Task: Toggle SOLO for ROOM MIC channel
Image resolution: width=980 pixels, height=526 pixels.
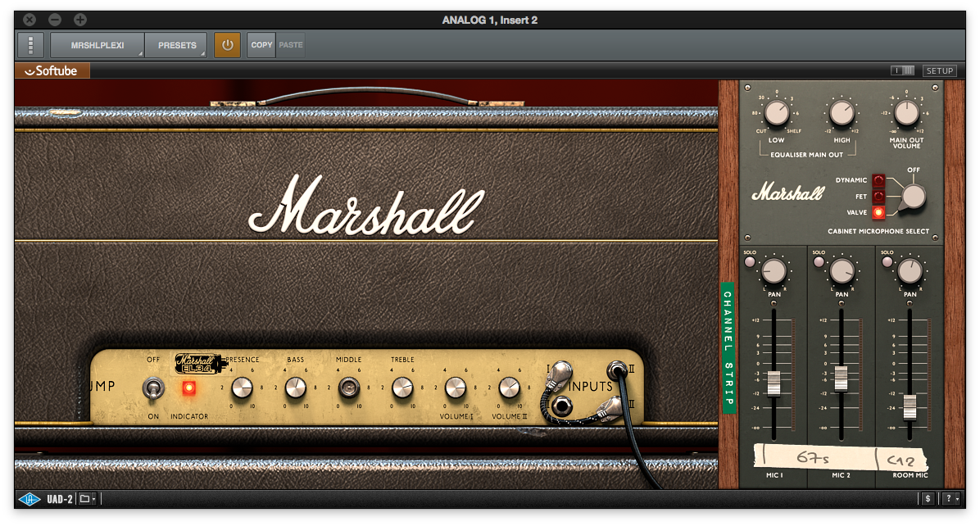Action: [887, 261]
